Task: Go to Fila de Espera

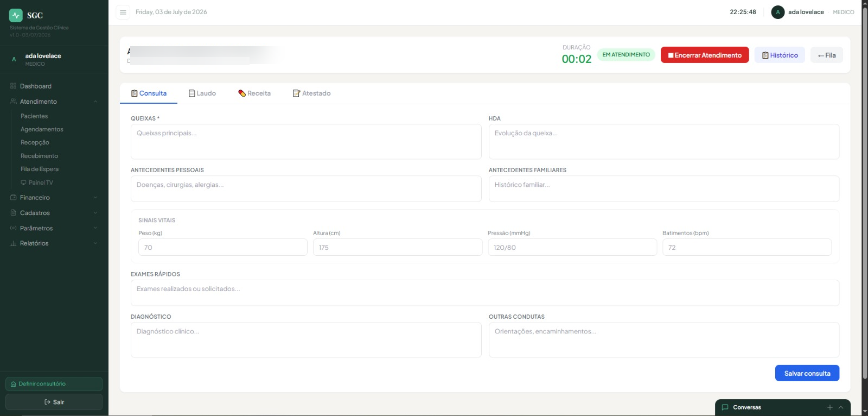Action: tap(40, 169)
